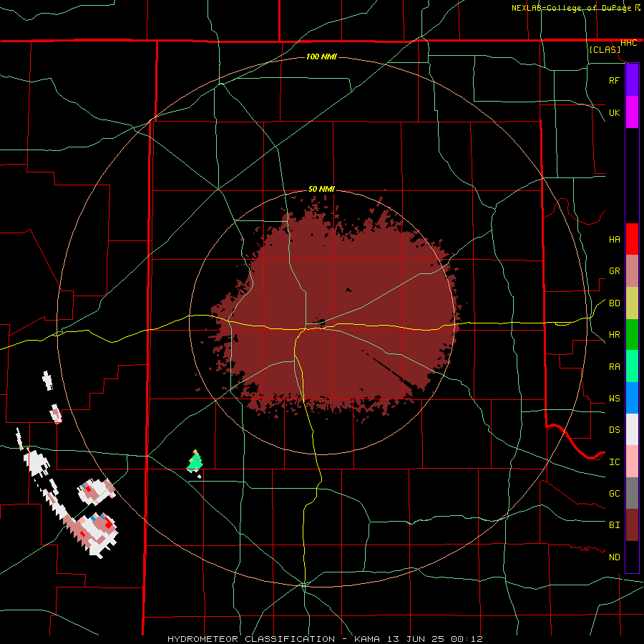Click the GC legend label
The image size is (644, 644).
[x=614, y=494]
